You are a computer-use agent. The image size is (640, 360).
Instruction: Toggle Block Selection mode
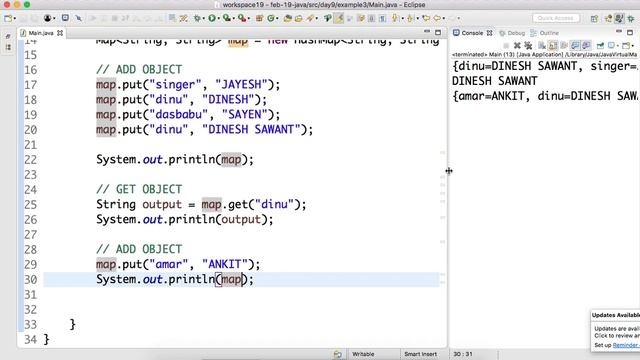click(x=371, y=18)
